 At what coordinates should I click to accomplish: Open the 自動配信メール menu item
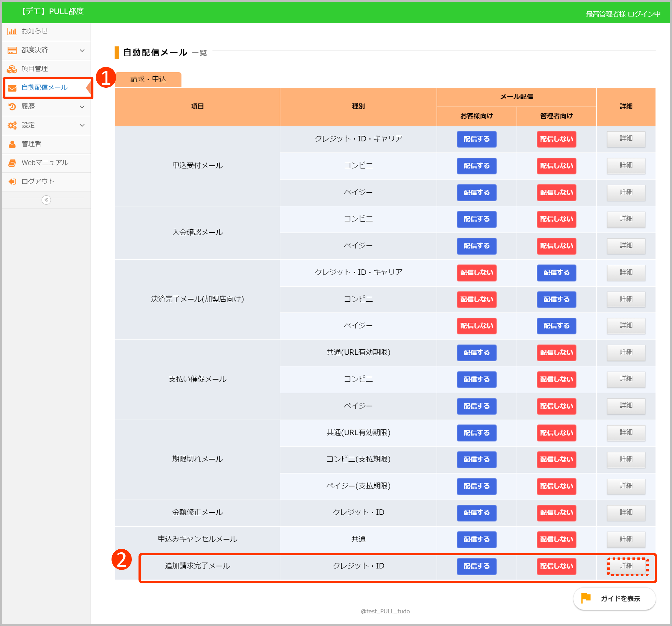click(45, 88)
